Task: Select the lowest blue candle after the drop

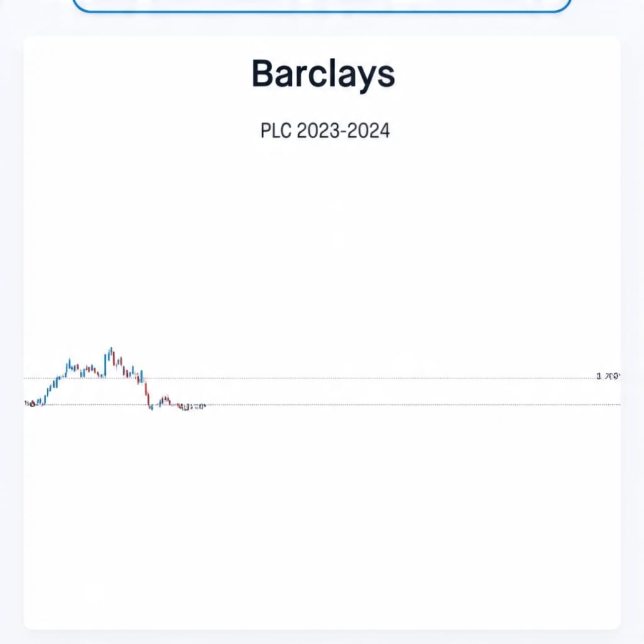Action: pyautogui.click(x=152, y=407)
